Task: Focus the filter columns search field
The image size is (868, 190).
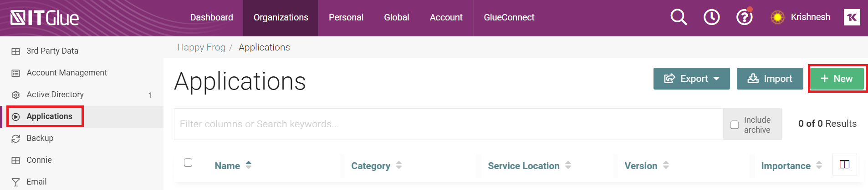Action: coord(448,124)
